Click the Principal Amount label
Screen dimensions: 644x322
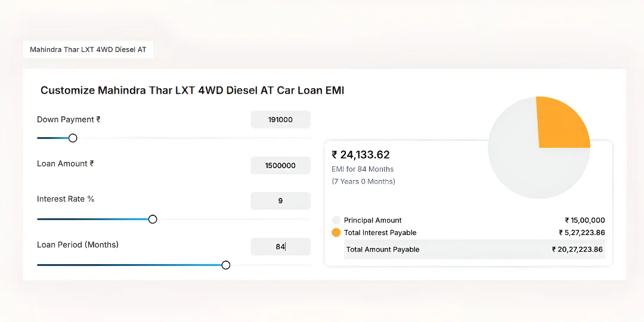click(x=373, y=220)
